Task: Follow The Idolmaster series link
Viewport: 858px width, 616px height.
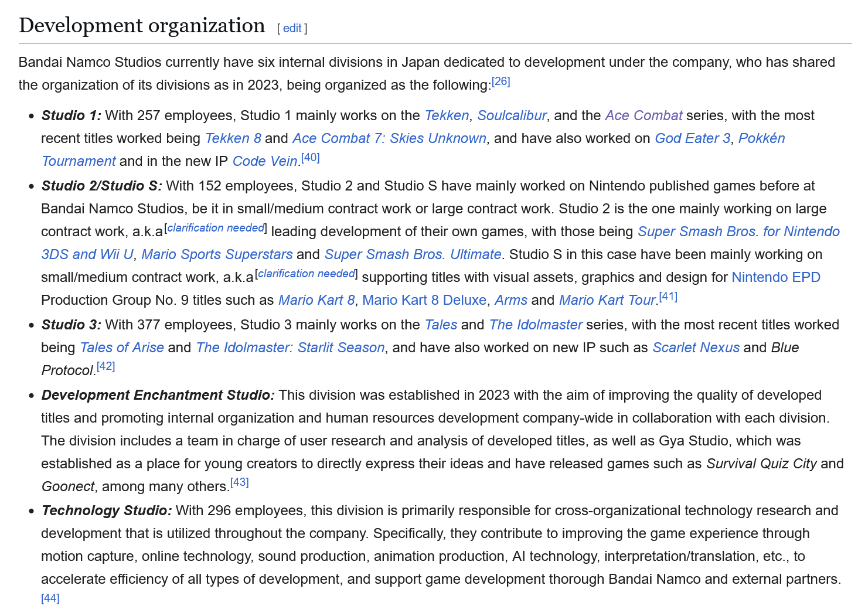Action: click(536, 325)
